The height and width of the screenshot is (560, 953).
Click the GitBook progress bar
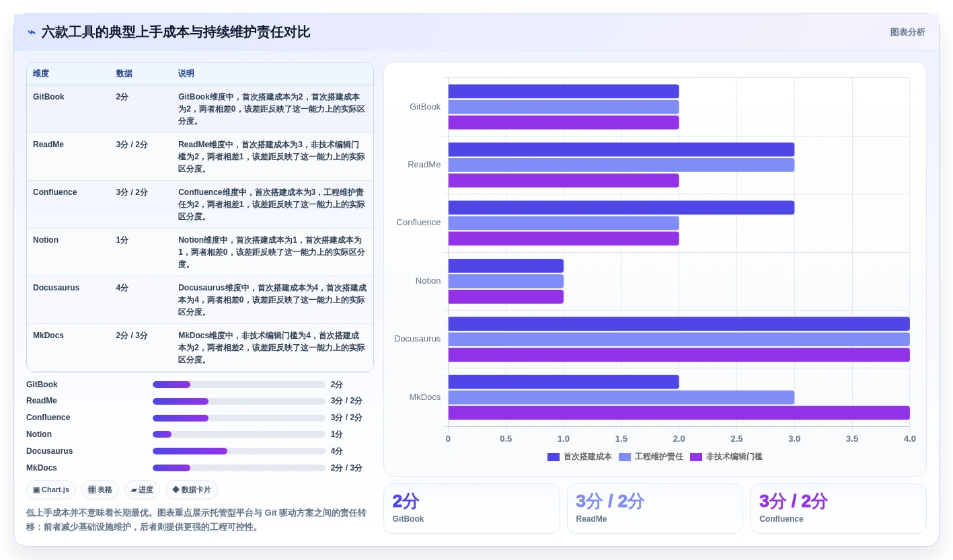[239, 385]
